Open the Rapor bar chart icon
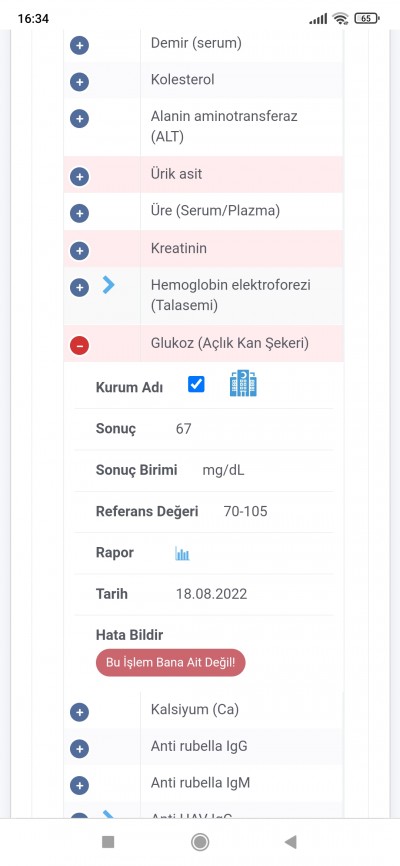Image resolution: width=400 pixels, height=866 pixels. click(x=182, y=553)
